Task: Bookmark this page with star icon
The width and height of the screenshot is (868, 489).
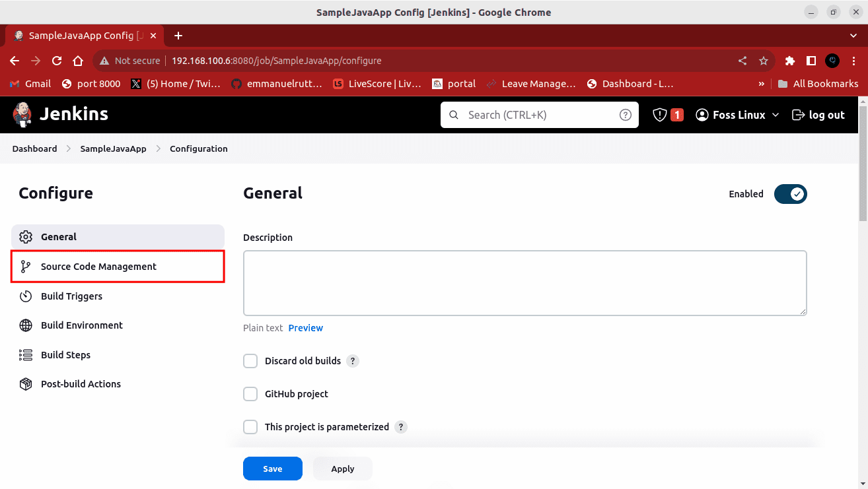Action: [x=764, y=61]
